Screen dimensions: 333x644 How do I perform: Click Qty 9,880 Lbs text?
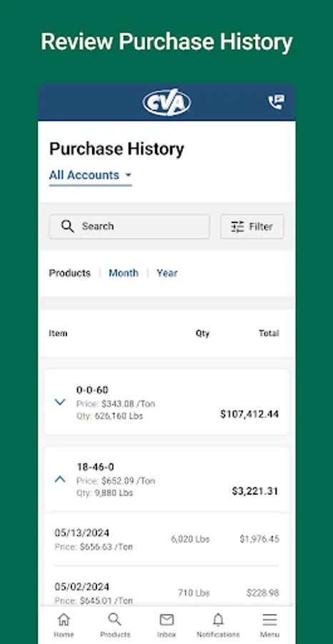[x=104, y=493]
